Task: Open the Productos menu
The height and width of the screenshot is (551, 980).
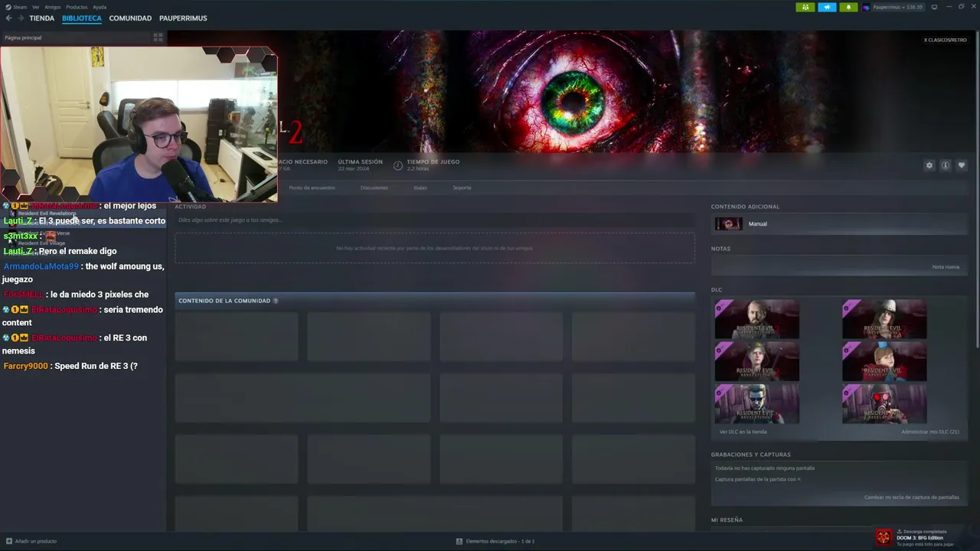Action: pyautogui.click(x=77, y=7)
